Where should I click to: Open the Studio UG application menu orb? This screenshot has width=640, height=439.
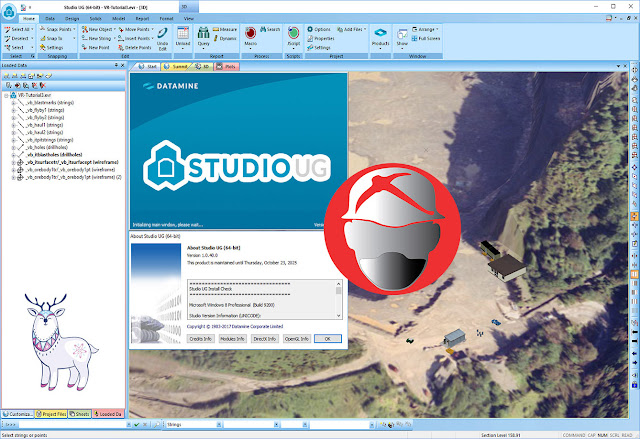pyautogui.click(x=9, y=12)
